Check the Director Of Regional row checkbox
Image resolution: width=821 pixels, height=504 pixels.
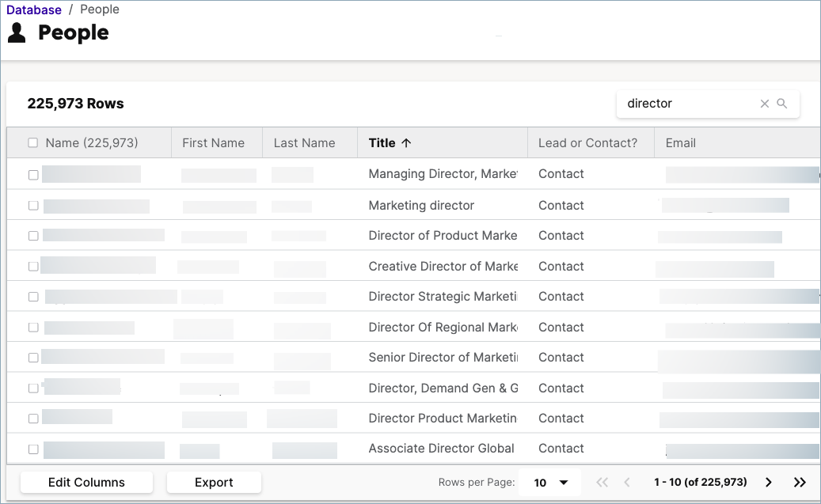(x=33, y=327)
